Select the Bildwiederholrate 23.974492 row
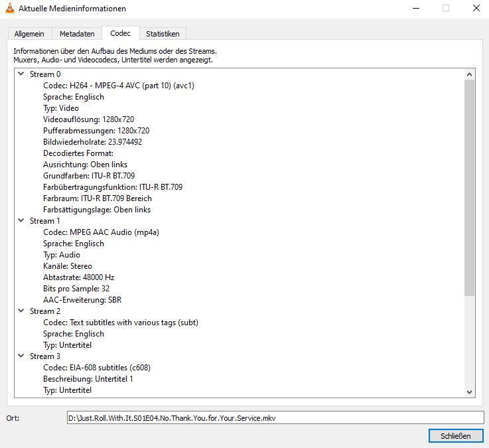 pyautogui.click(x=92, y=142)
